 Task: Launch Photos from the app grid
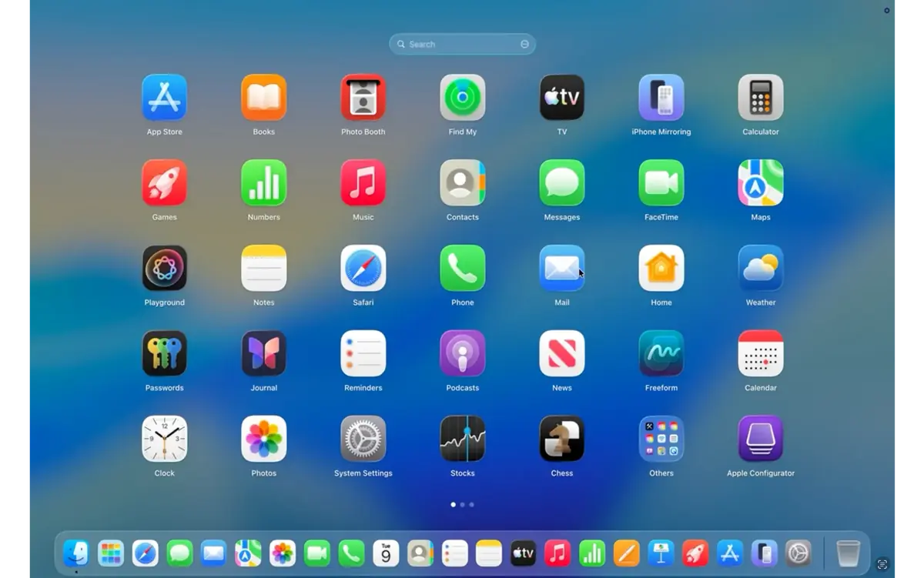point(263,439)
